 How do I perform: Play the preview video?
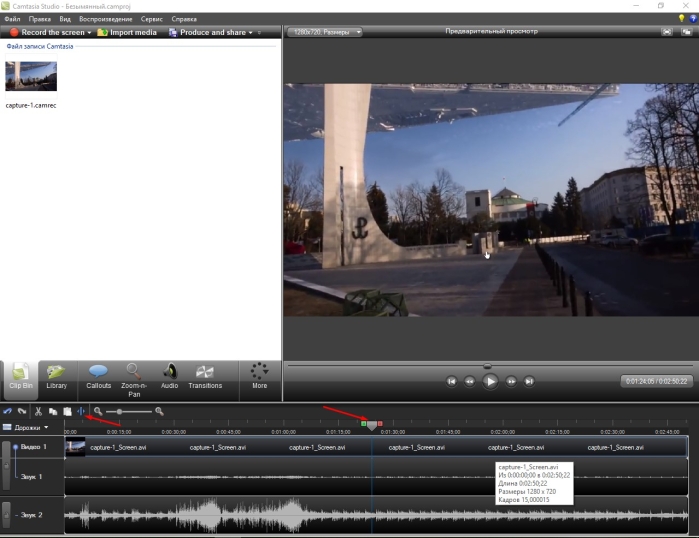(x=490, y=381)
